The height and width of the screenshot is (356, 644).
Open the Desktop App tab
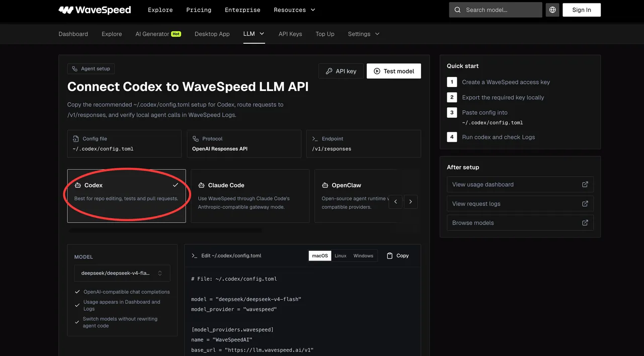coord(212,34)
